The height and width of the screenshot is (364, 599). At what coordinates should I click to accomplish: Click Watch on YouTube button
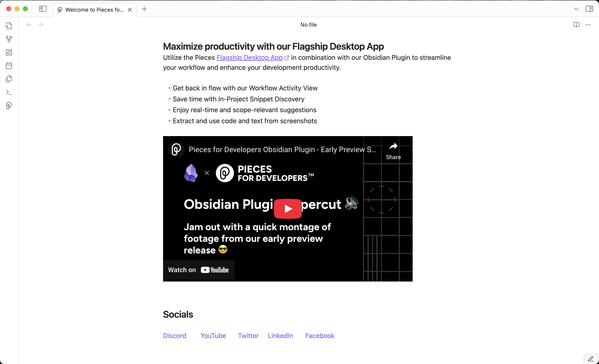pyautogui.click(x=199, y=270)
